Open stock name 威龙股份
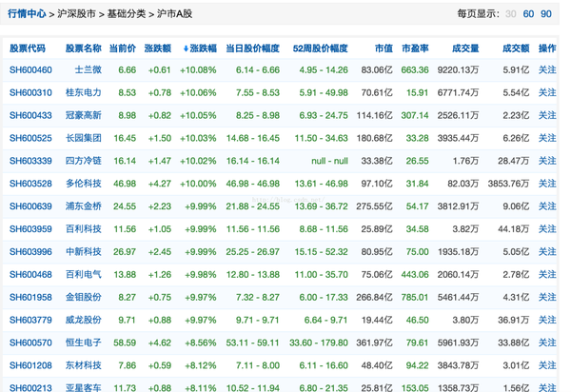This screenshot has height=392, width=571. click(84, 320)
